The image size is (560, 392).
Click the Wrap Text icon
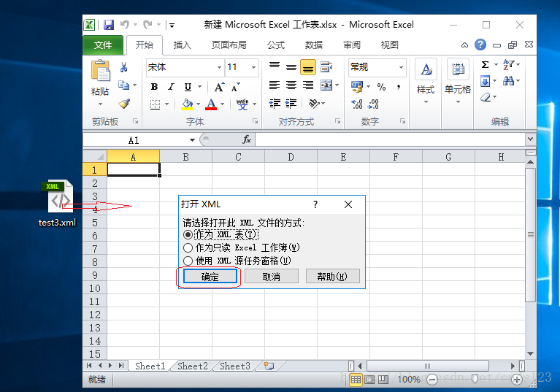coord(326,66)
